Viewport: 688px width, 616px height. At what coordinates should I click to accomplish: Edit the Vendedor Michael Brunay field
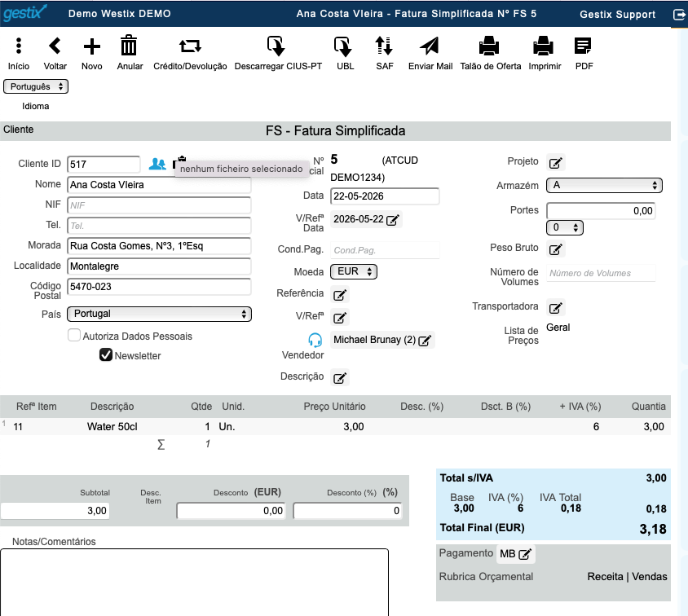[x=382, y=340]
